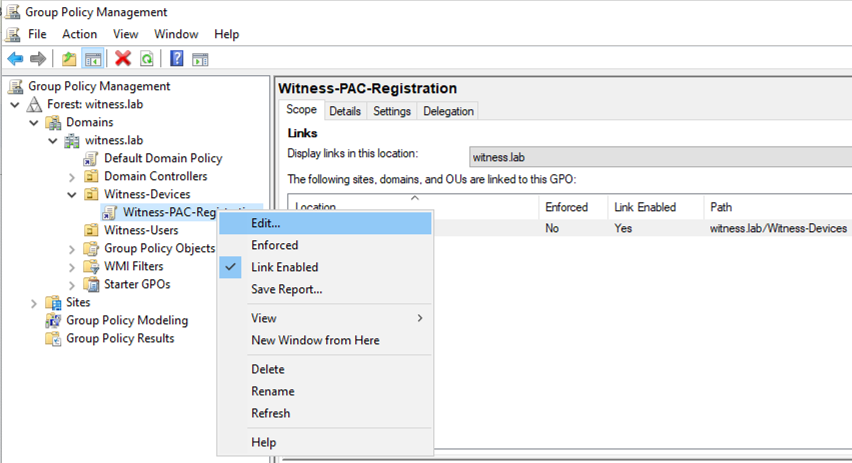Open the Window menu
The width and height of the screenshot is (852, 463).
pyautogui.click(x=176, y=34)
